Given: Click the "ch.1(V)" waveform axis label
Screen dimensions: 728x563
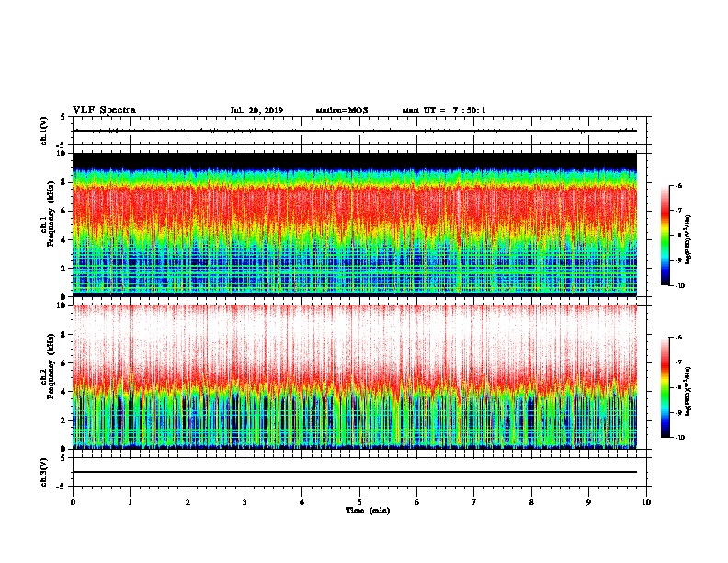Looking at the screenshot, I should tap(44, 131).
